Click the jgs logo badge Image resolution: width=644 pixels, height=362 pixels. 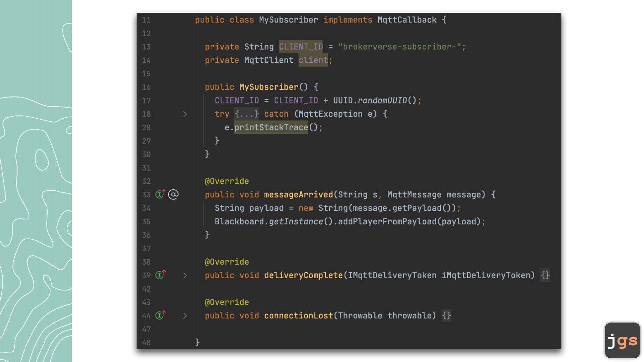point(622,340)
